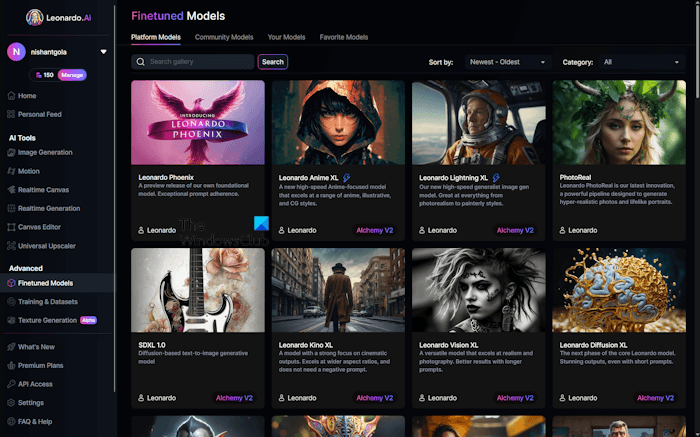The height and width of the screenshot is (437, 700).
Task: Click author icon on PhotoReal card
Action: click(x=562, y=230)
